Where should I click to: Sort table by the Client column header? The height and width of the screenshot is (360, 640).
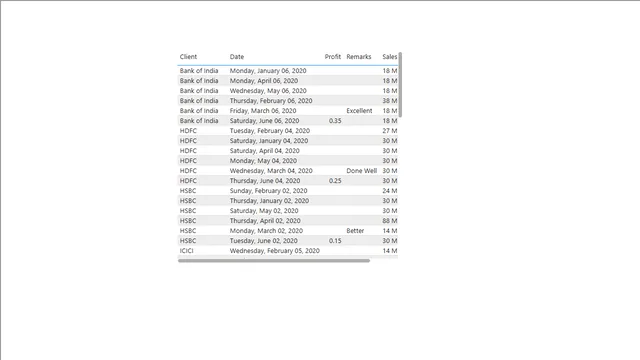tap(188, 57)
